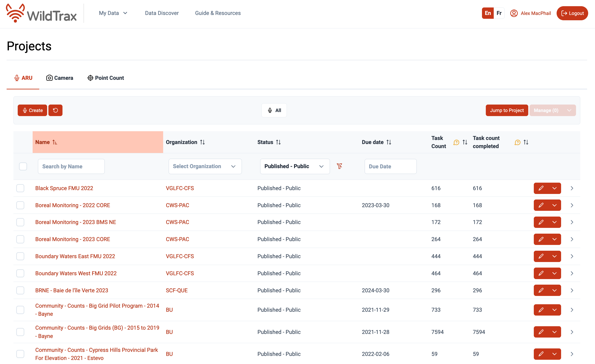
Task: Check the Boundary Waters East FMU 2022 row
Action: (20, 256)
